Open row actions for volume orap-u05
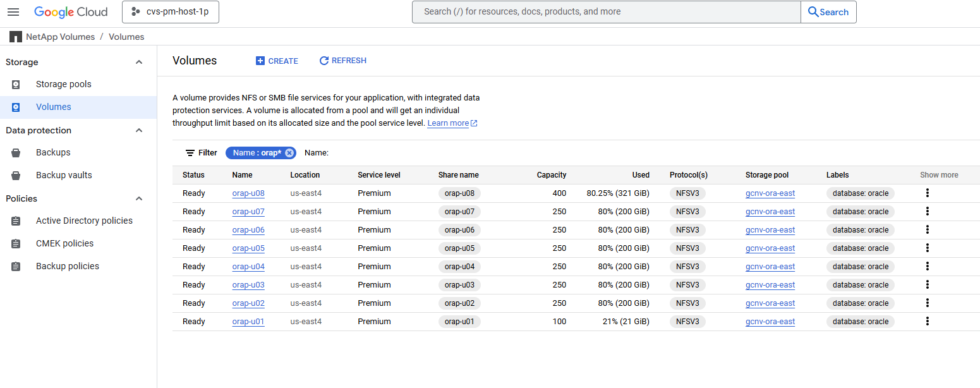This screenshot has height=388, width=980. pos(927,248)
